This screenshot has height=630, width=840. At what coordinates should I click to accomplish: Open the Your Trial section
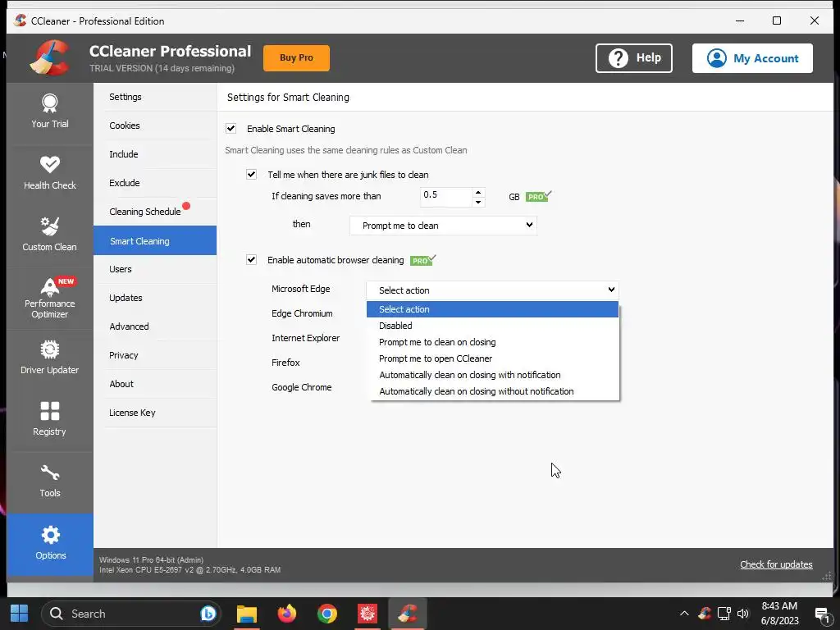point(50,112)
